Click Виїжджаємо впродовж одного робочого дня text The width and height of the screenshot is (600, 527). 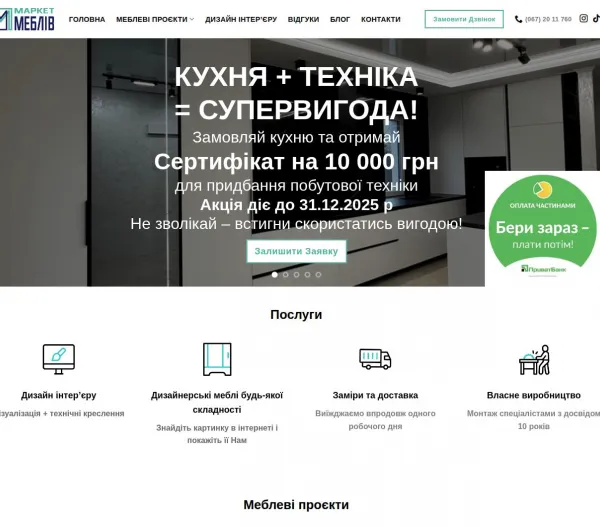tap(375, 419)
